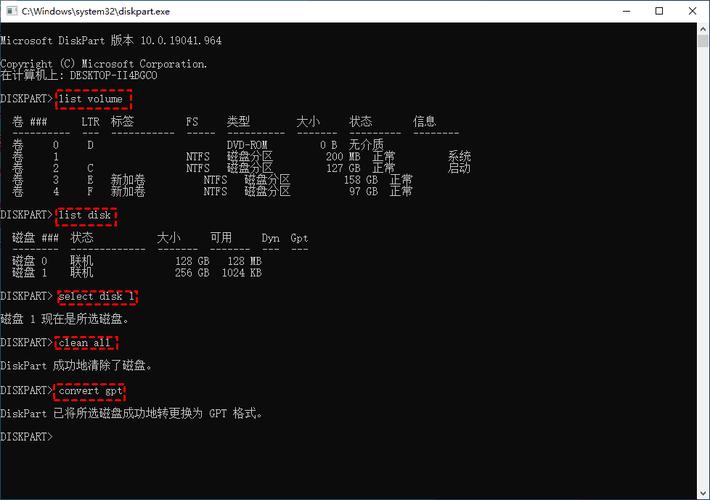Click the '无介质' status of volume 0
This screenshot has width=710, height=500.
tap(366, 145)
